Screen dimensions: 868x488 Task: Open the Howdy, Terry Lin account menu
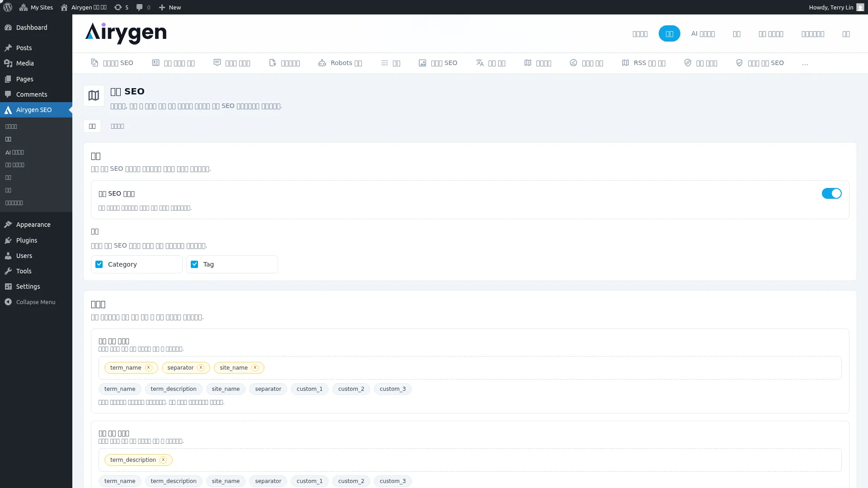(x=836, y=7)
